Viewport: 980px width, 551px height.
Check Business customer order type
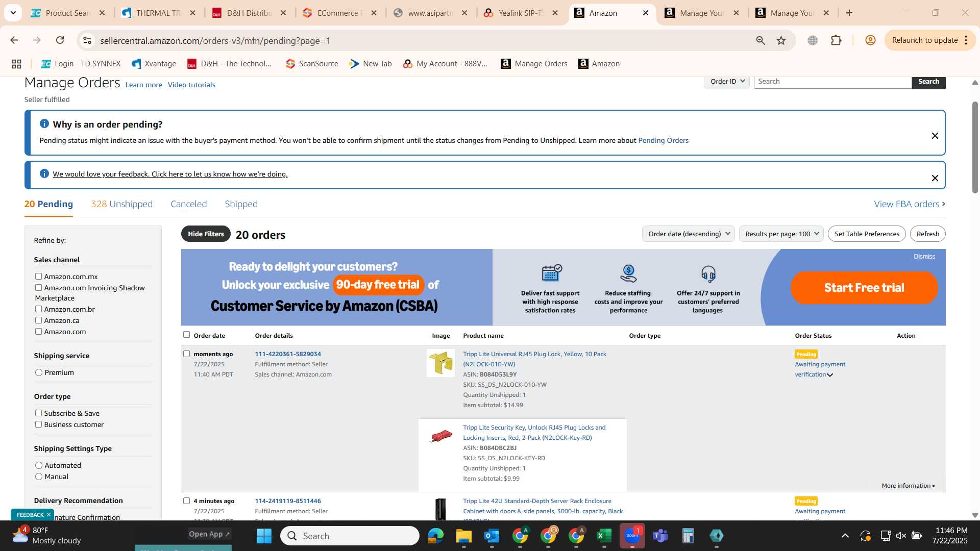click(x=38, y=424)
